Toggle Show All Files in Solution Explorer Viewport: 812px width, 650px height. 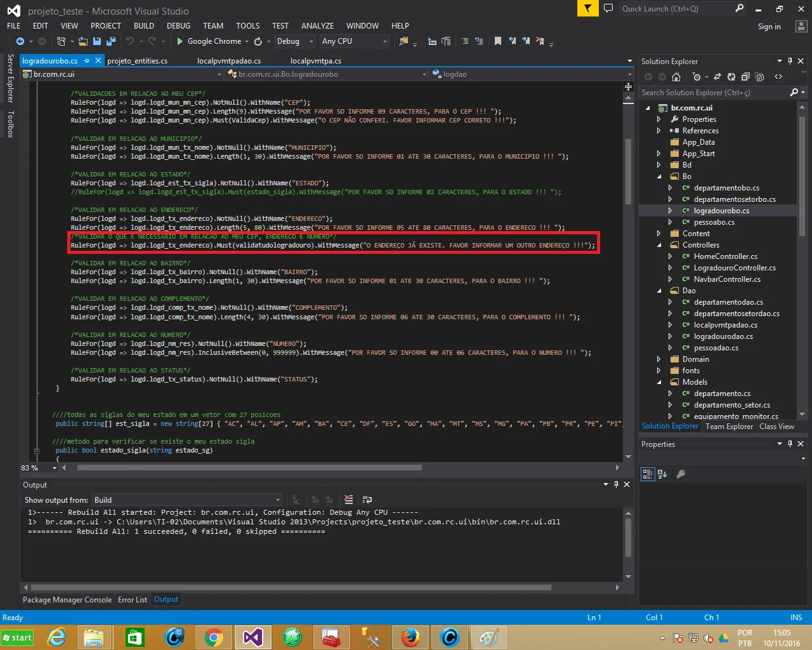click(759, 77)
